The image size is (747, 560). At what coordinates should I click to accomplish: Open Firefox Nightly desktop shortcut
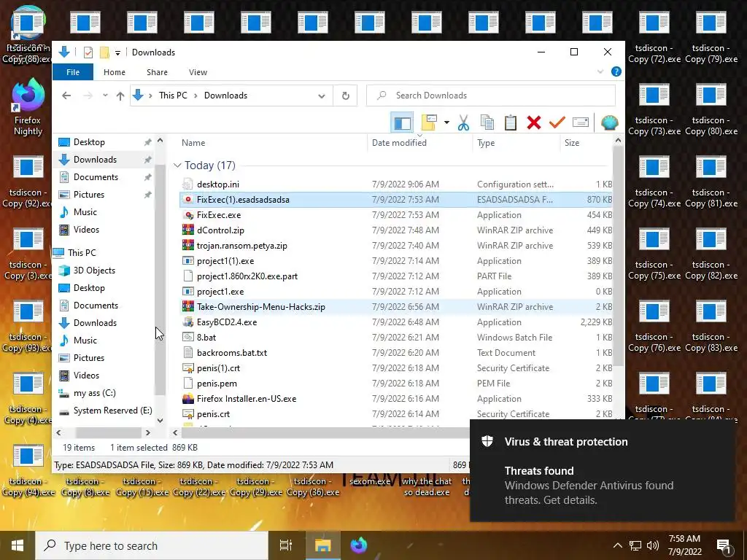point(28,107)
